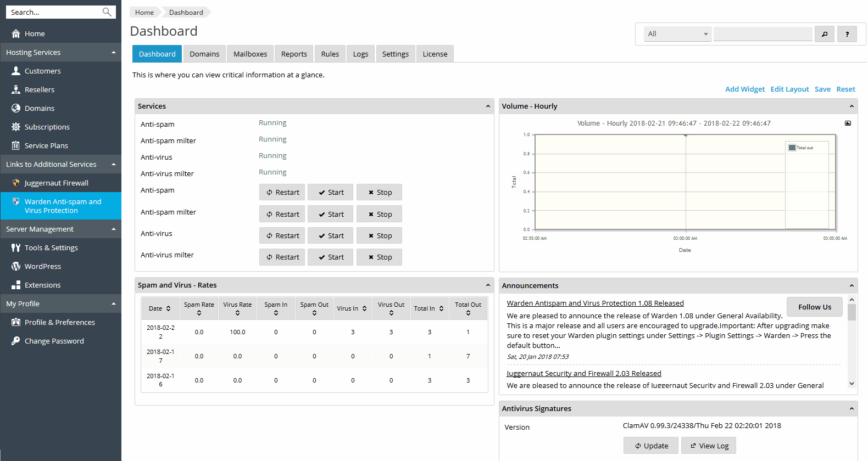This screenshot has width=868, height=461.
Task: Open Resellers via its sidebar icon
Action: pyautogui.click(x=16, y=89)
